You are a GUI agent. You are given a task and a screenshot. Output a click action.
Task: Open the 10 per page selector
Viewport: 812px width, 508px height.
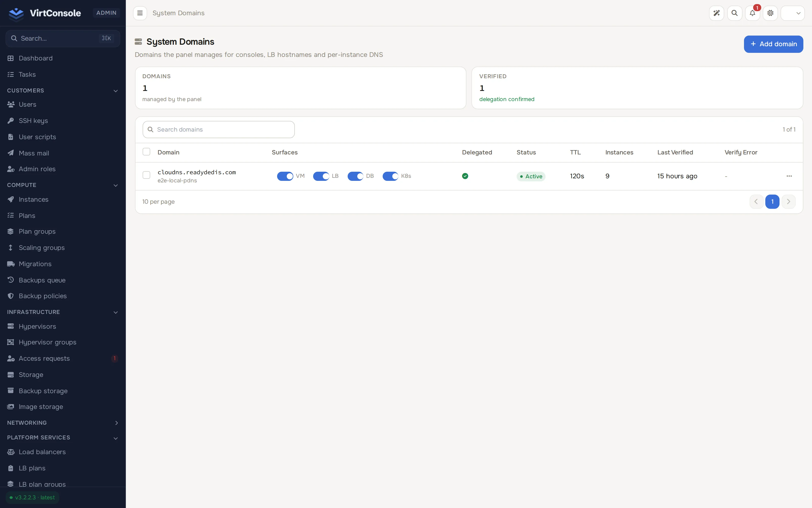(158, 202)
